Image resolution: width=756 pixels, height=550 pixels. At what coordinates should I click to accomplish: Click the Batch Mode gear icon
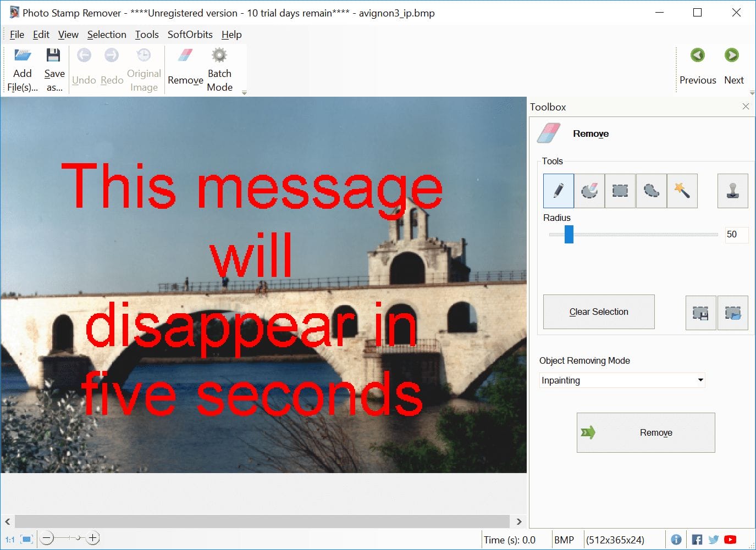[x=219, y=55]
